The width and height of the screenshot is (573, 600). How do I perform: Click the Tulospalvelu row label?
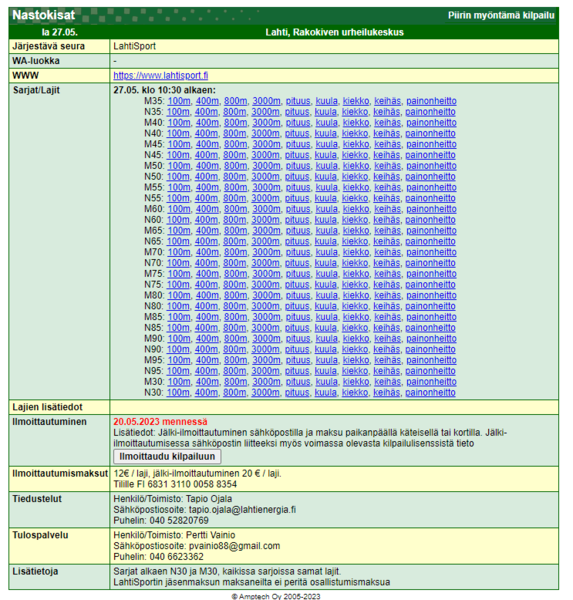[40, 535]
